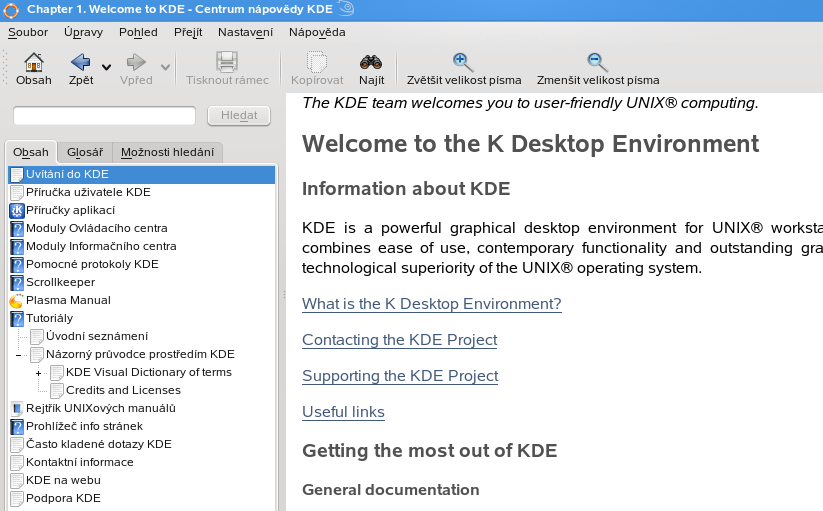Switch to the Glosář tab

tap(84, 153)
